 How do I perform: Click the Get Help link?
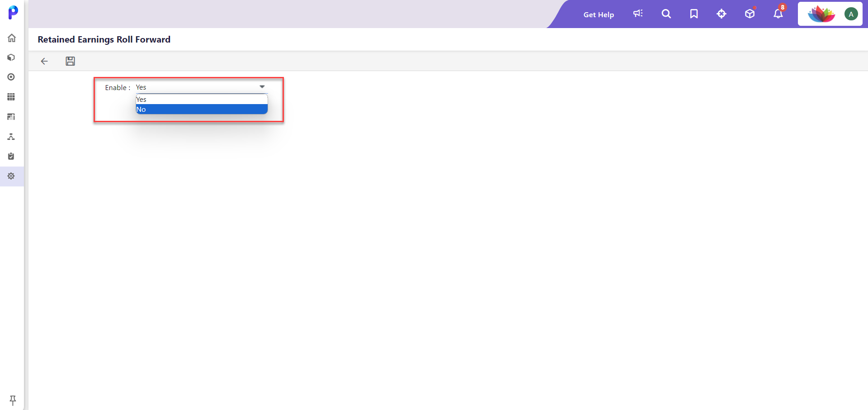pos(599,14)
